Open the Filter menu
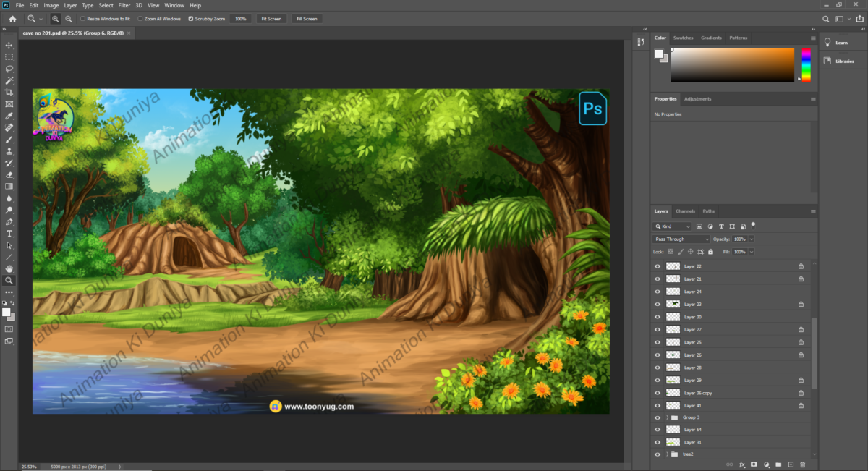868x471 pixels. tap(124, 5)
